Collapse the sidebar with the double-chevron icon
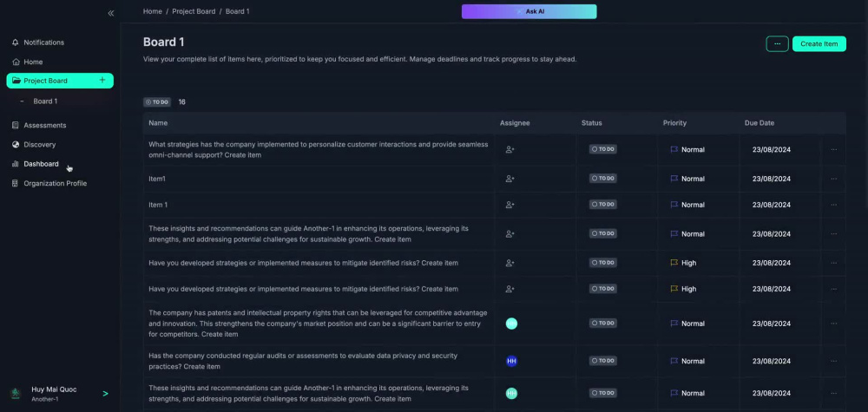868x412 pixels. pyautogui.click(x=111, y=13)
